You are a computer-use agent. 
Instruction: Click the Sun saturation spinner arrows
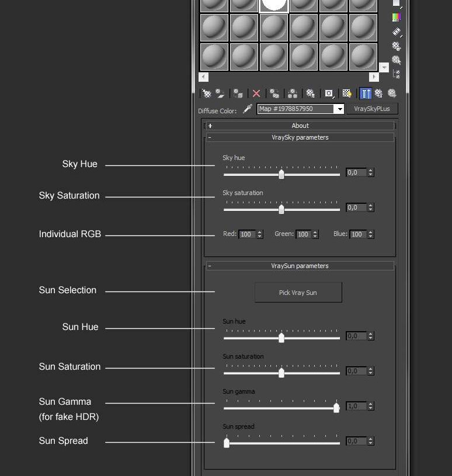(370, 371)
